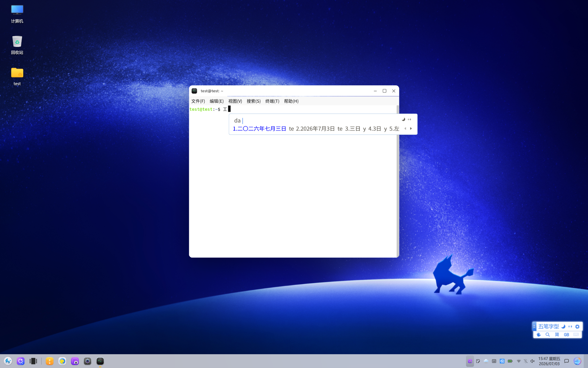Go to the next candidate page

(x=411, y=129)
